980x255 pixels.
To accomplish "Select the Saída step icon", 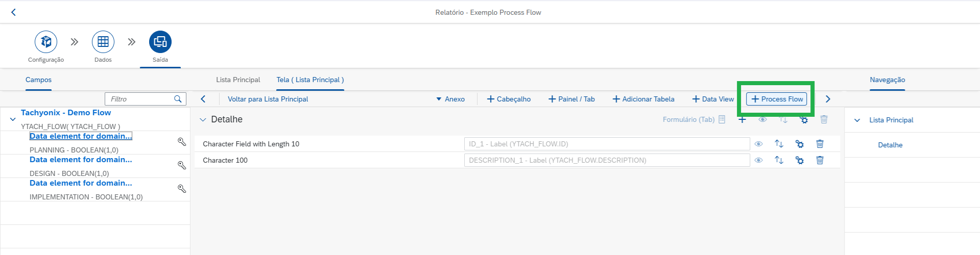I will pyautogui.click(x=160, y=42).
